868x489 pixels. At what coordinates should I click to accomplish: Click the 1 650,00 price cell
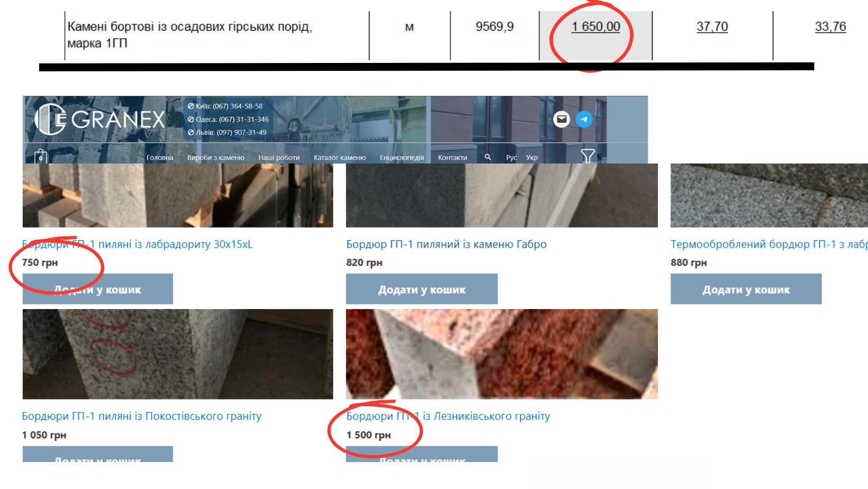595,27
